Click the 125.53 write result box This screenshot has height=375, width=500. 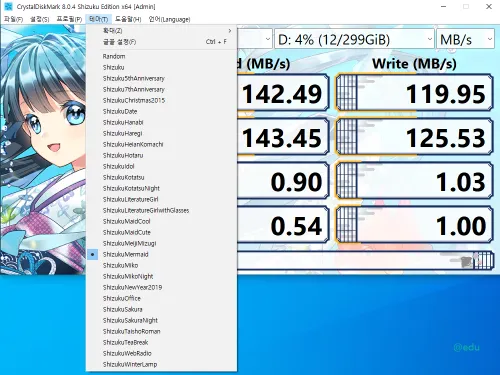414,137
